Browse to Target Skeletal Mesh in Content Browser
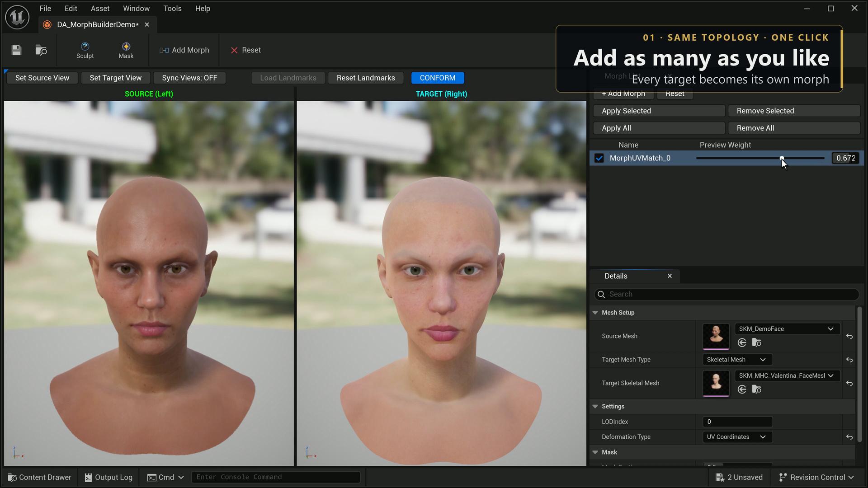Image resolution: width=868 pixels, height=488 pixels. click(756, 389)
